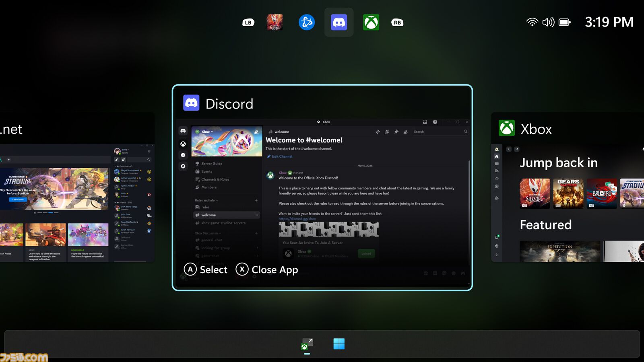Click the Select prompt on Discord card
Image resolution: width=644 pixels, height=362 pixels.
206,269
